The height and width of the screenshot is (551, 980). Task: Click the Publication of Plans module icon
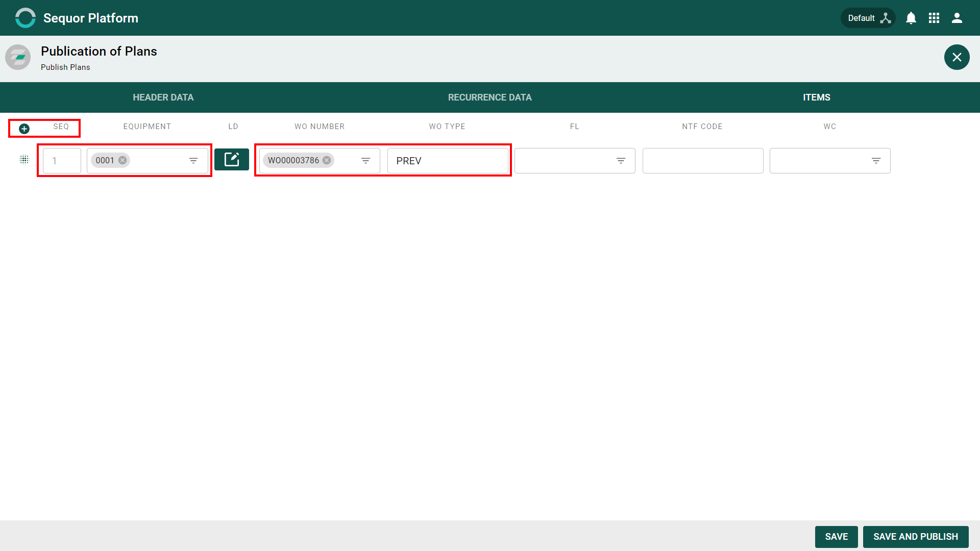(18, 57)
